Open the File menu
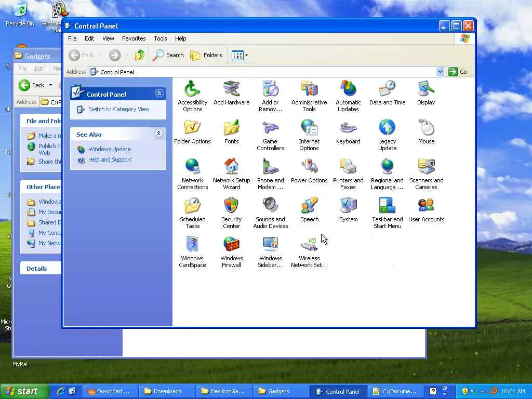Image resolution: width=532 pixels, height=399 pixels. pos(72,38)
